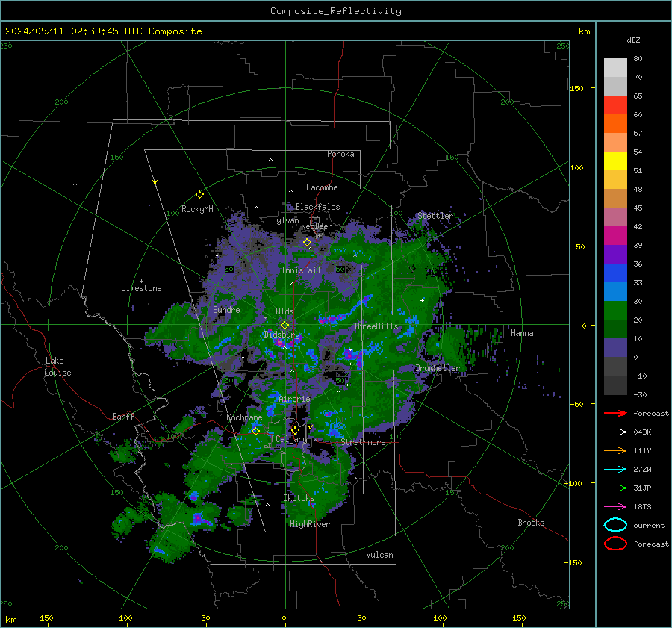This screenshot has height=628, width=672.
Task: Select the magenta 18TS arrow icon
Action: coord(615,507)
